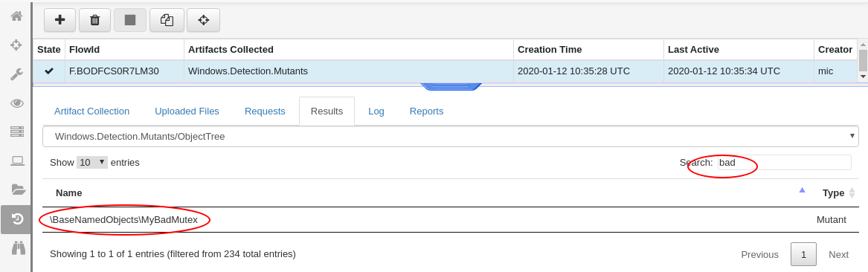The width and height of the screenshot is (868, 272).
Task: Open the binoculars sidebar icon
Action: [19, 247]
